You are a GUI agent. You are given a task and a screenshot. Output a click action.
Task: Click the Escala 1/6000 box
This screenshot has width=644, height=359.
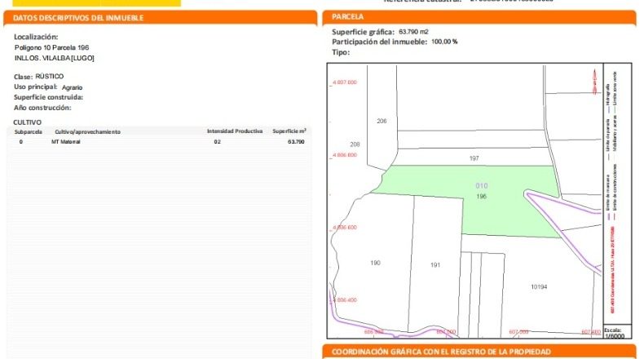tap(617, 333)
